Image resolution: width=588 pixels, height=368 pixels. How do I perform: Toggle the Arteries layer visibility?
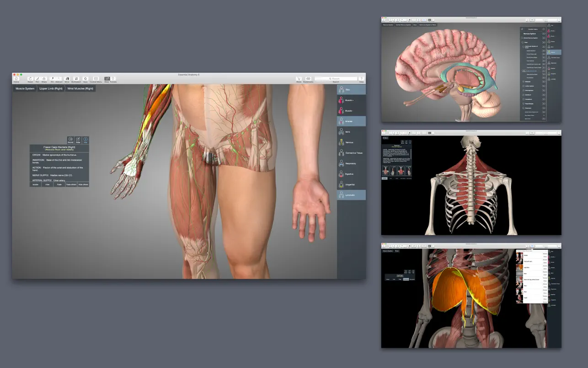(351, 121)
